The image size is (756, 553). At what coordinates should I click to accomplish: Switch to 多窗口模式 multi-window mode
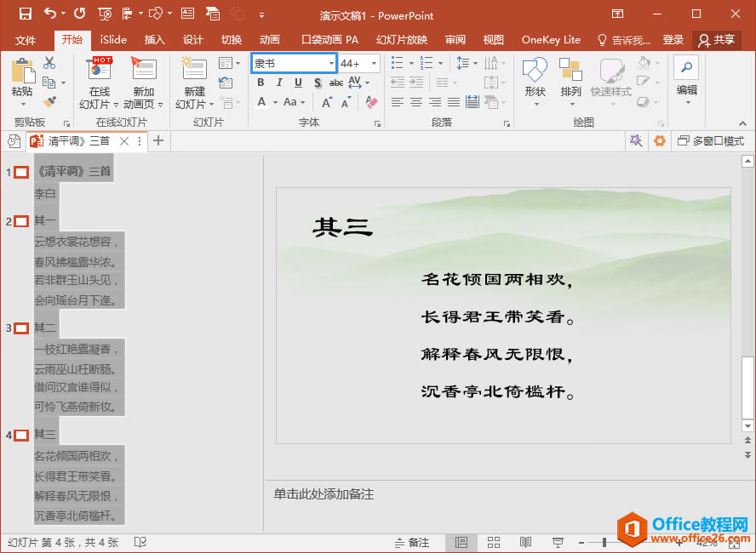pos(711,141)
